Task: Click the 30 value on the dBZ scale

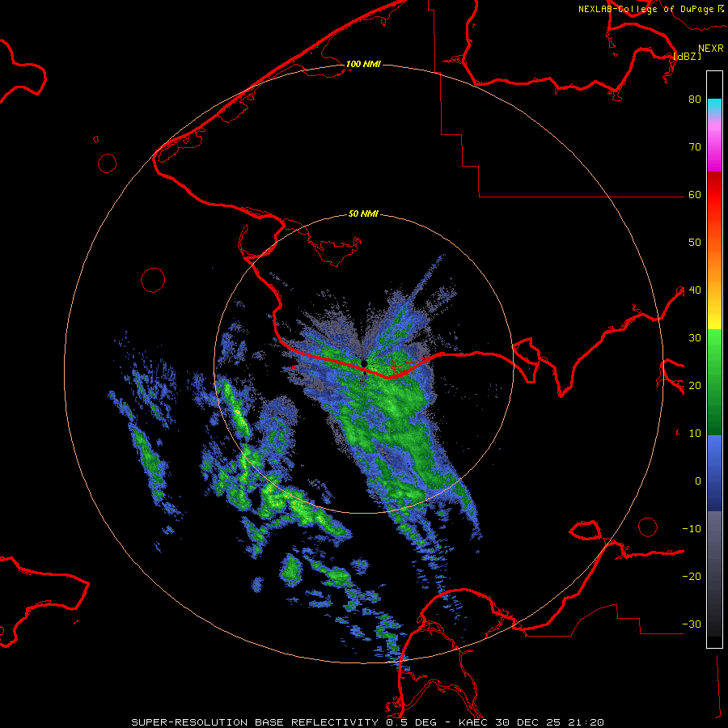Action: [x=695, y=338]
